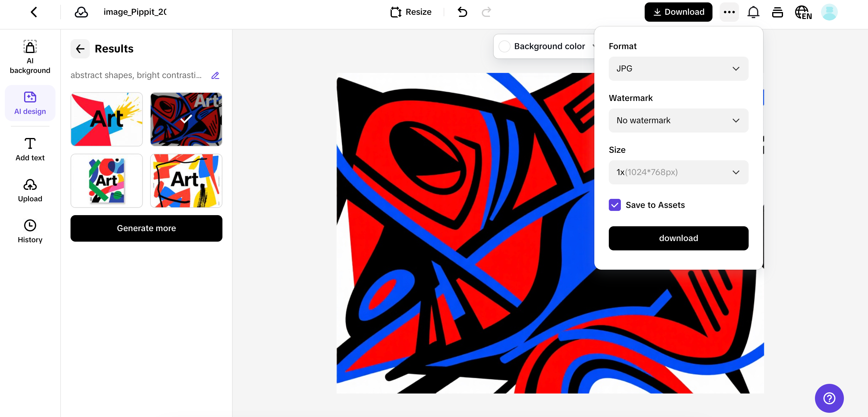Switch language via the EN globe menu
868x417 pixels.
coord(803,12)
